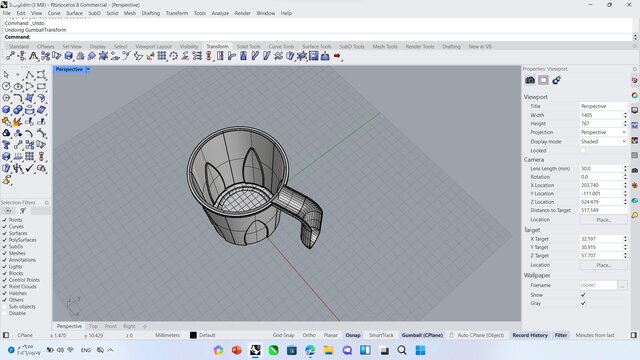Open the Windows Start menu

[x=420, y=350]
